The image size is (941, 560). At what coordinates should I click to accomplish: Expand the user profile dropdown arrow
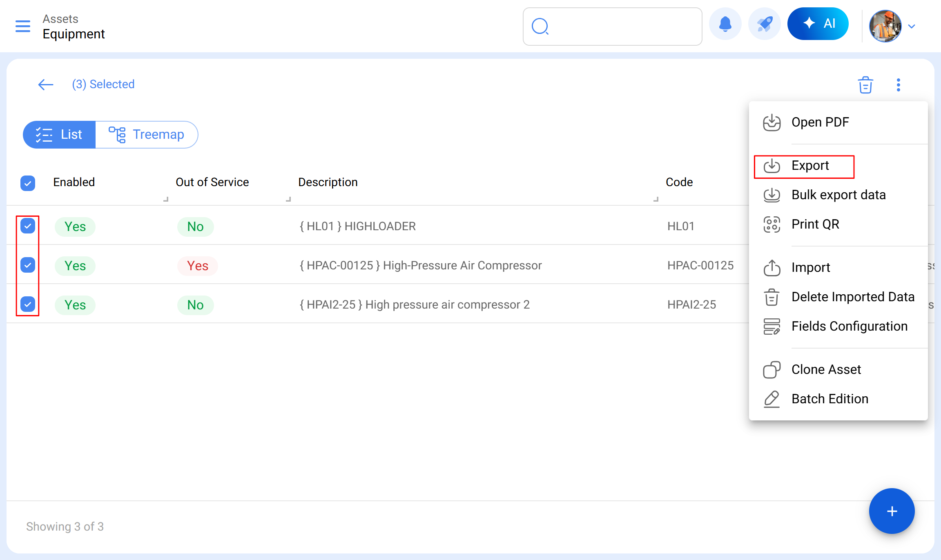(912, 27)
